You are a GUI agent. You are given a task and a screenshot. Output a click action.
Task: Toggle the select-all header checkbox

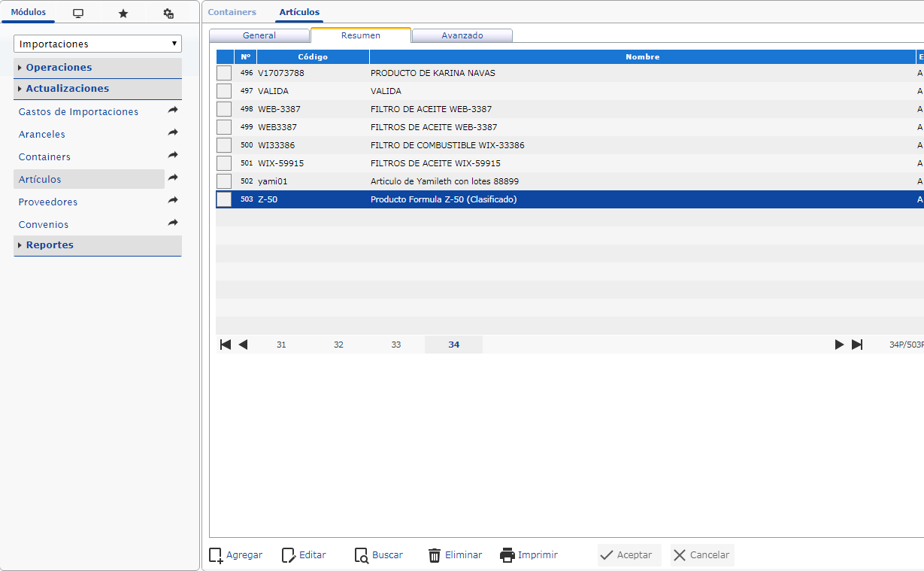point(225,56)
